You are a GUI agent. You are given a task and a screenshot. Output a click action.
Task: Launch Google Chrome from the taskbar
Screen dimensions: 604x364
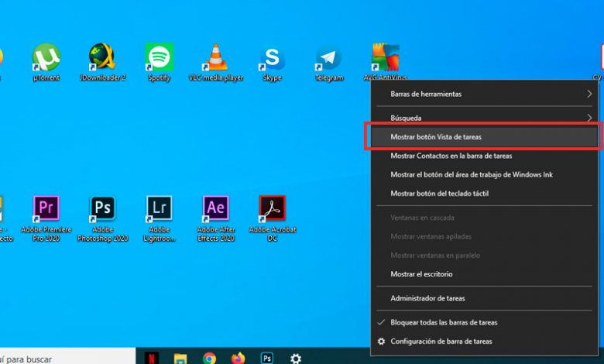[209, 359]
